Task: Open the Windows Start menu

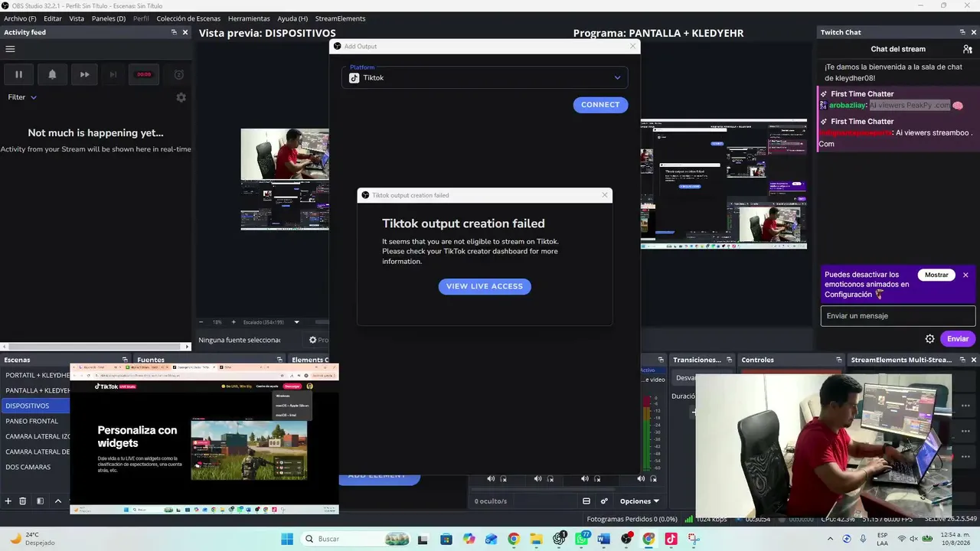Action: pyautogui.click(x=287, y=539)
